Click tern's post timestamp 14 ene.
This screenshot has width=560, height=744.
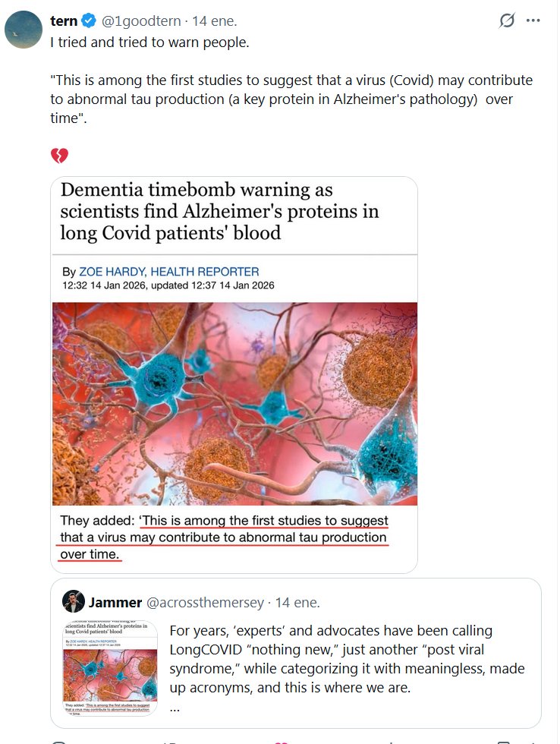pos(213,22)
